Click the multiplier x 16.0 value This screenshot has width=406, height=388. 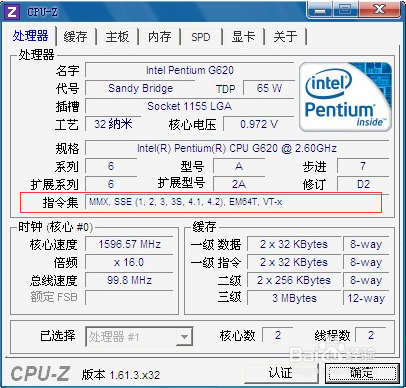click(130, 262)
